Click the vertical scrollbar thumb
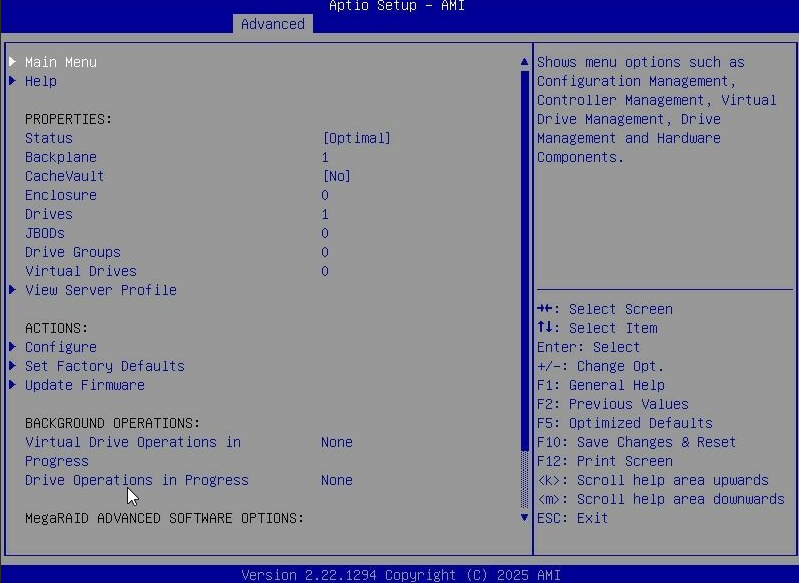 click(524, 260)
